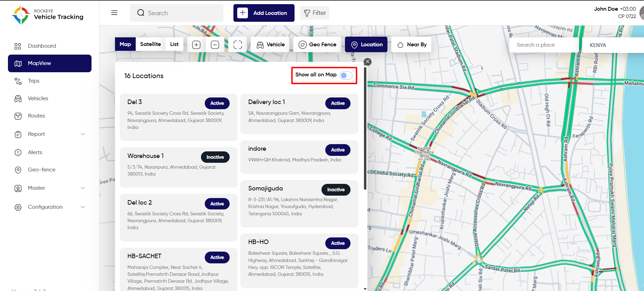Open the indore location title
644x291 pixels.
tap(257, 149)
